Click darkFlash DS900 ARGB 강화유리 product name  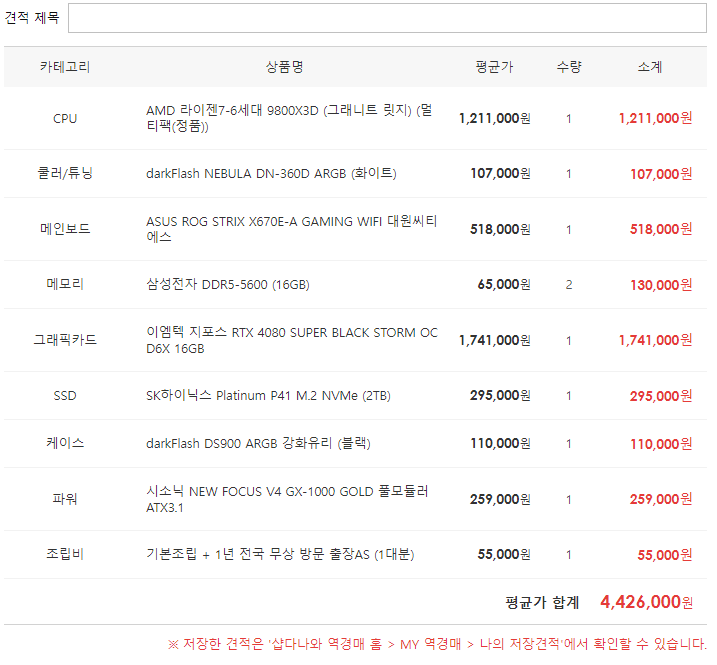coord(258,443)
